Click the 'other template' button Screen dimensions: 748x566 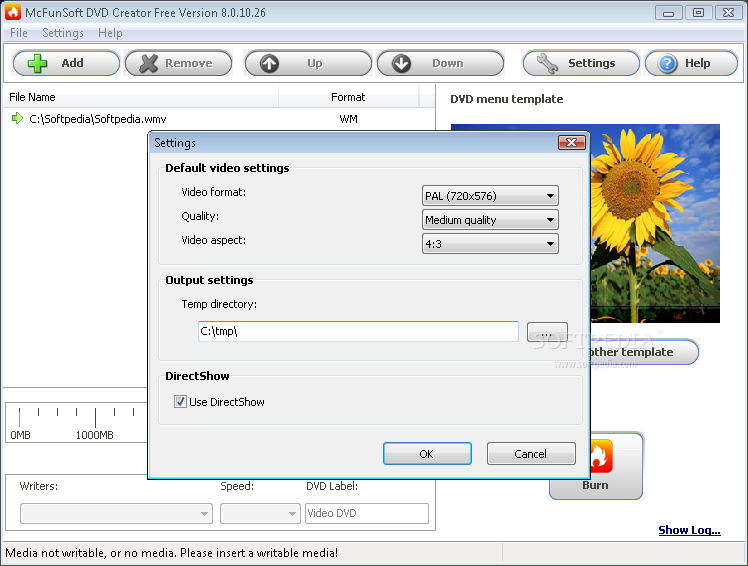tap(644, 352)
